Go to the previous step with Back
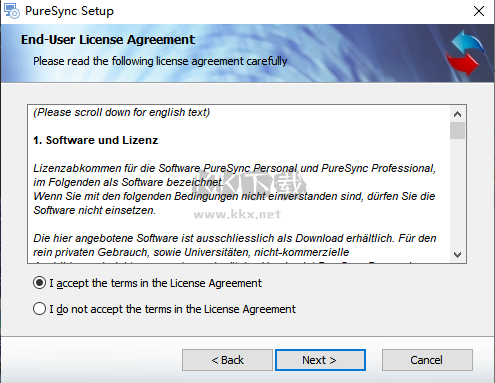Screen dimensions: 495x383 227,360
